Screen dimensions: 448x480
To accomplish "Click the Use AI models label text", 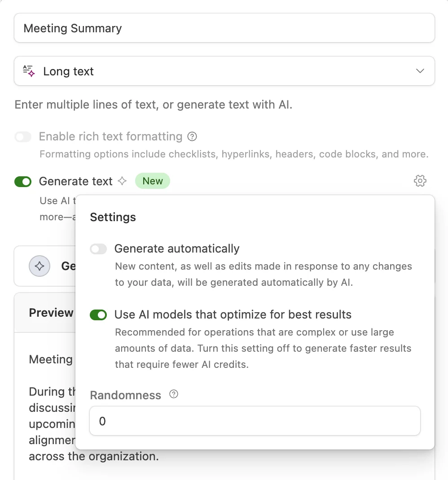I will (x=233, y=314).
